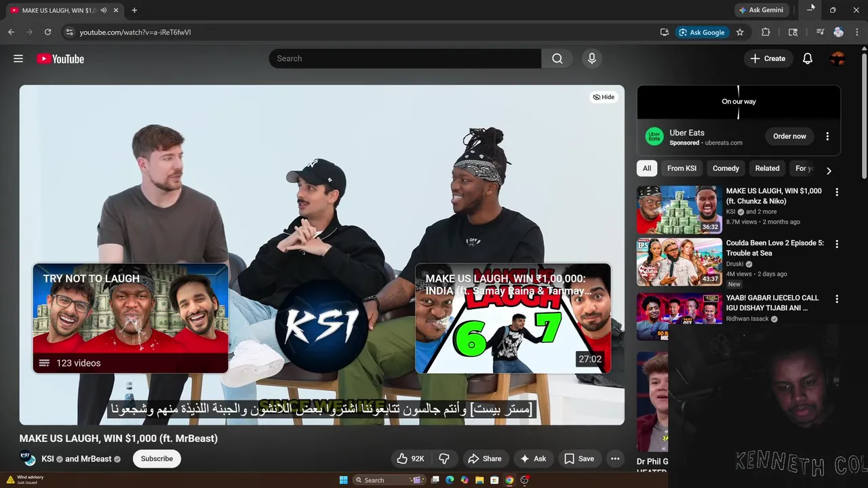Subscribe to KSI and MrBeast
Image resolution: width=868 pixels, height=488 pixels.
point(157,459)
